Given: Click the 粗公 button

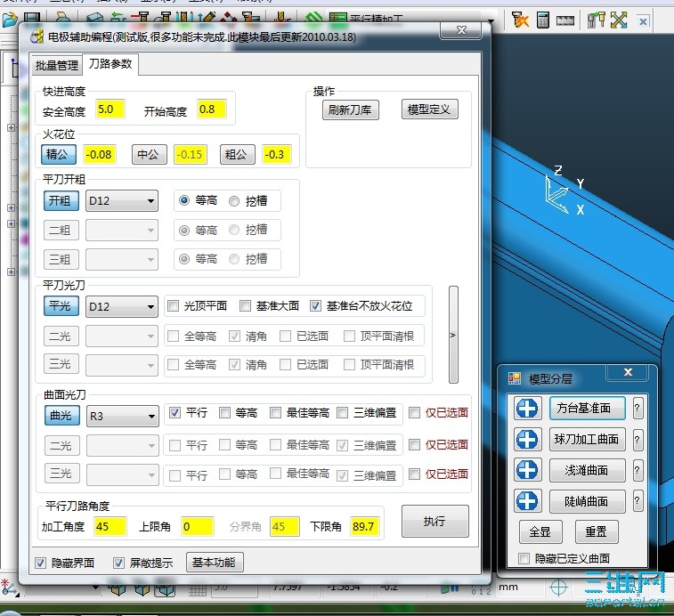Looking at the screenshot, I should pyautogui.click(x=238, y=154).
